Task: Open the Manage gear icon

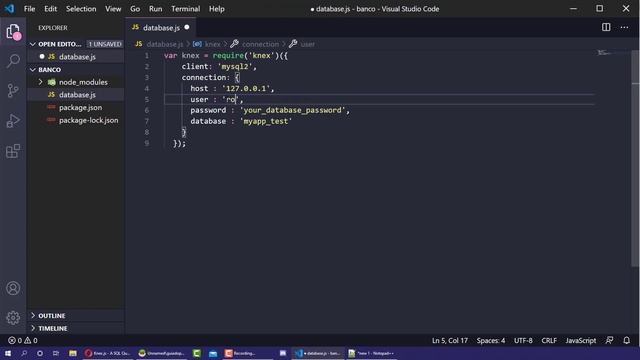Action: 13,318
